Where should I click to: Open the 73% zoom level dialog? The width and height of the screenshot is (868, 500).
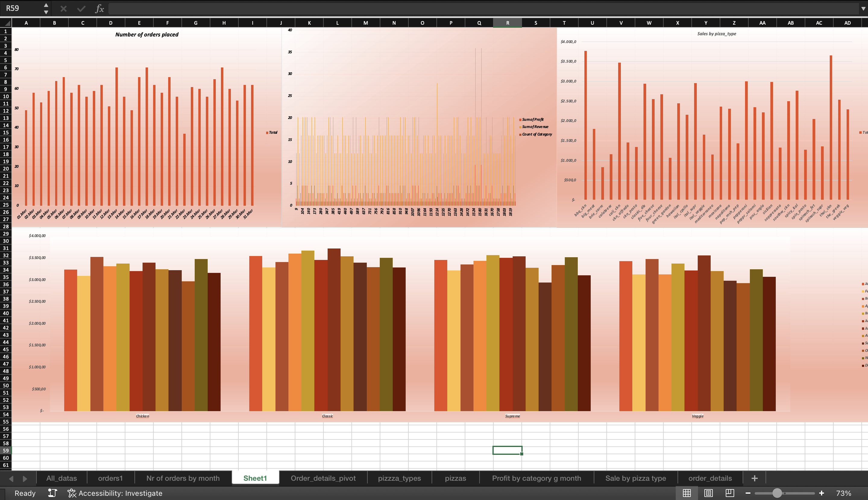pyautogui.click(x=843, y=493)
